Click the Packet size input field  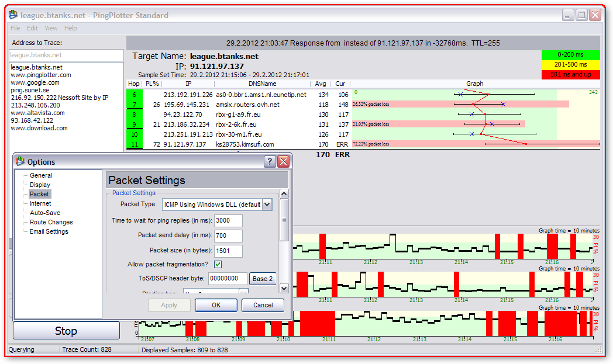(x=228, y=251)
